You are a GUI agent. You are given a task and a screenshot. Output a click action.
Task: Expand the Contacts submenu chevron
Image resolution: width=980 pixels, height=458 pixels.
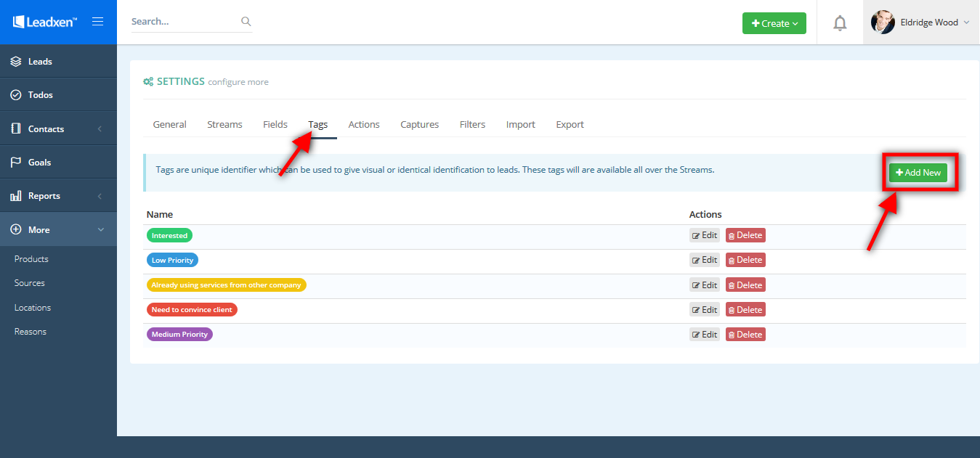point(100,129)
